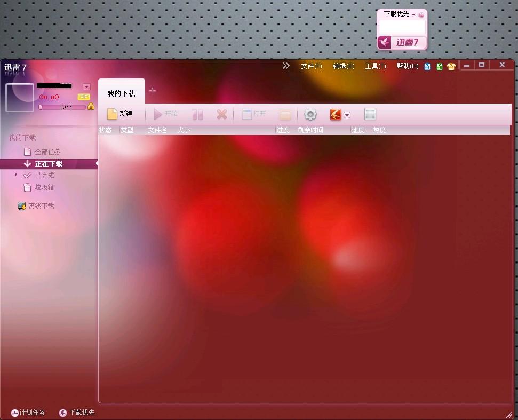Click the 打开 open file button
The height and width of the screenshot is (420, 518).
tap(254, 114)
